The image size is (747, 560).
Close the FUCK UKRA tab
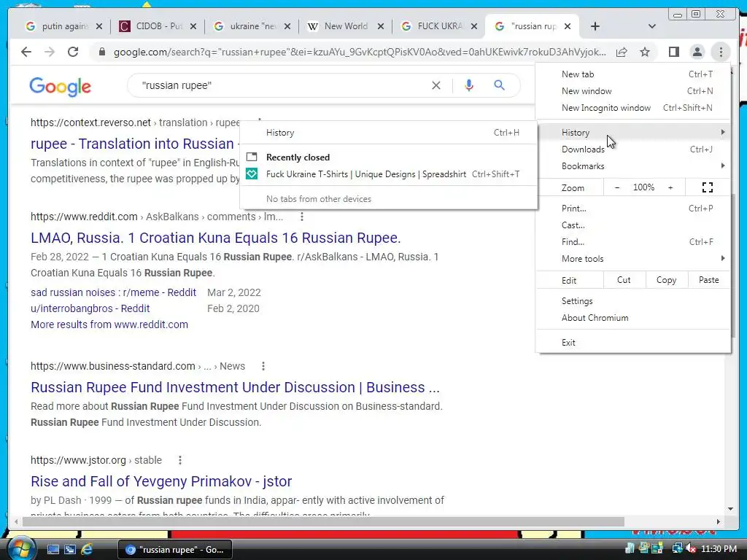pyautogui.click(x=474, y=26)
